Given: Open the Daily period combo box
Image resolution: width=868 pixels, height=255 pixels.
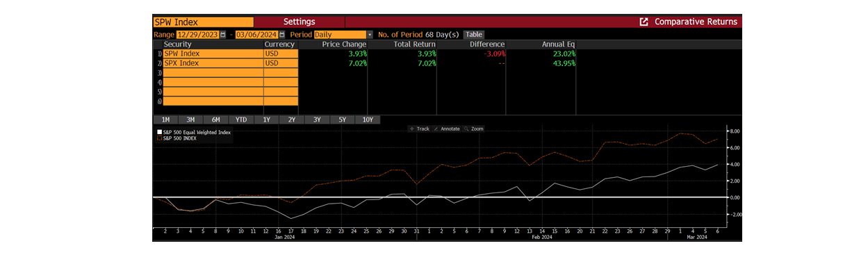Looking at the screenshot, I should [x=340, y=34].
